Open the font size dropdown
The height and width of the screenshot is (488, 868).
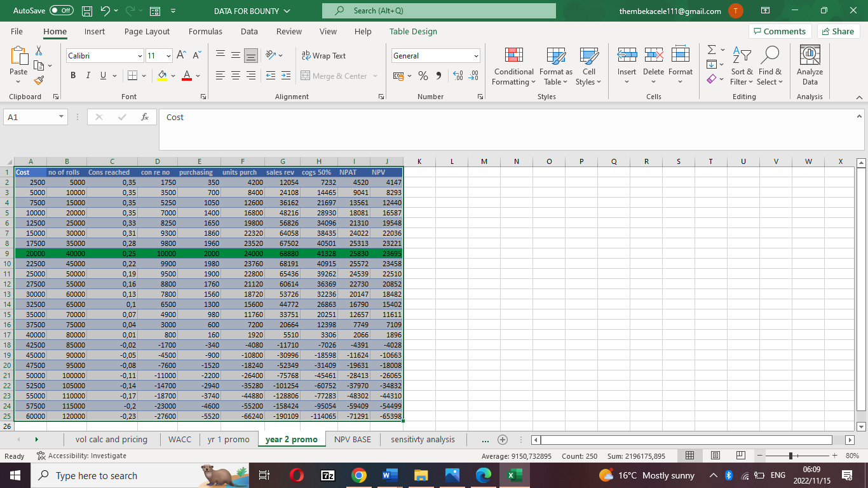(168, 56)
